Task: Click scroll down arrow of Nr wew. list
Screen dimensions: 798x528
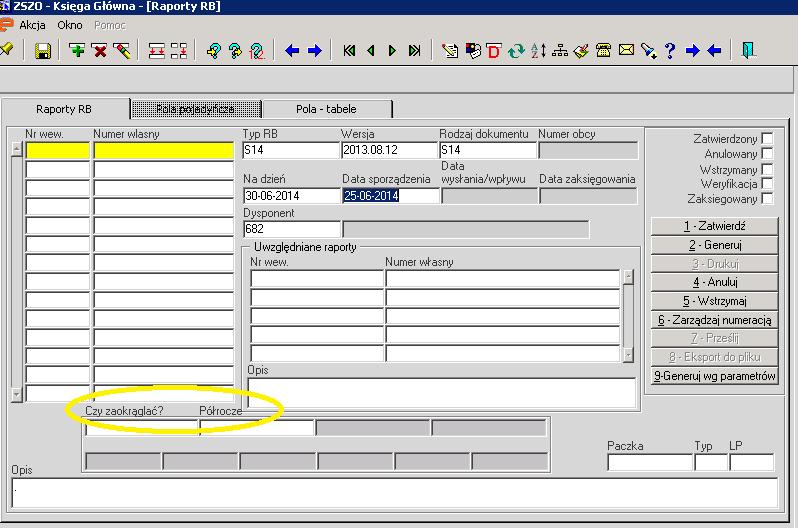Action: tap(17, 395)
